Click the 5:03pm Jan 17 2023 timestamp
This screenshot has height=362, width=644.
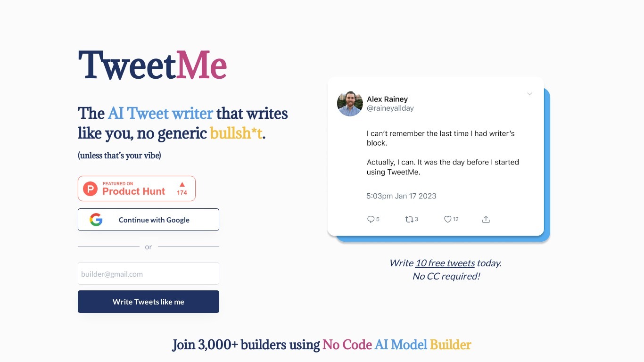coord(401,196)
